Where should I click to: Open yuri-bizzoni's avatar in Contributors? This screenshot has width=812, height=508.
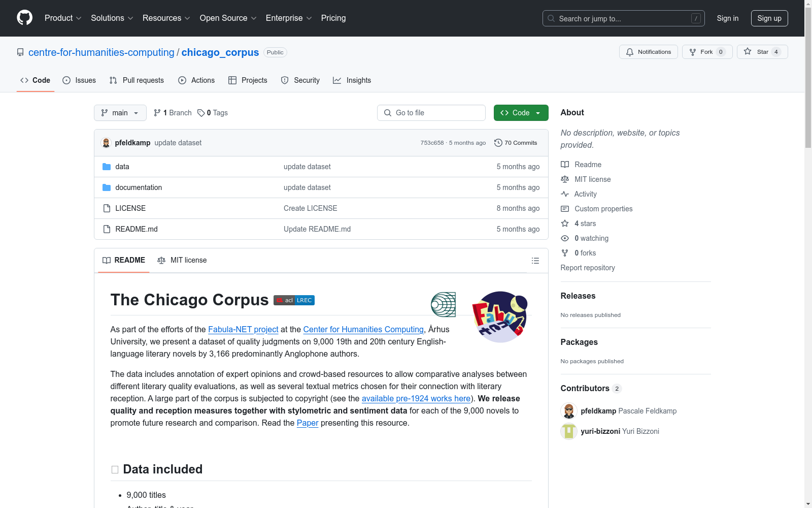point(569,431)
